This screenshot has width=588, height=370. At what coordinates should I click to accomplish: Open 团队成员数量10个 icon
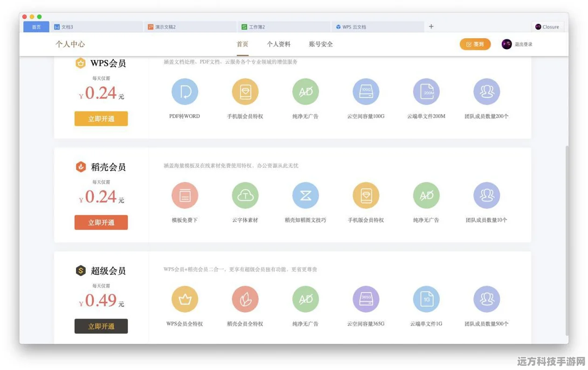point(487,195)
